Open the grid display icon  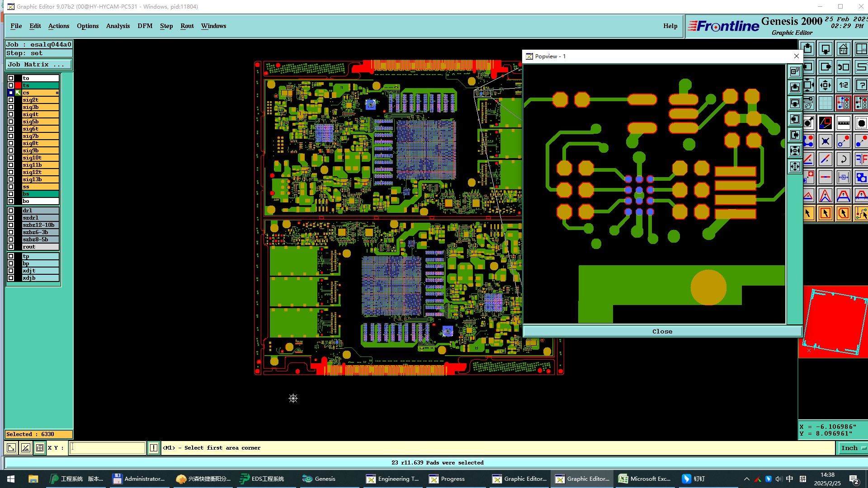pyautogui.click(x=826, y=103)
